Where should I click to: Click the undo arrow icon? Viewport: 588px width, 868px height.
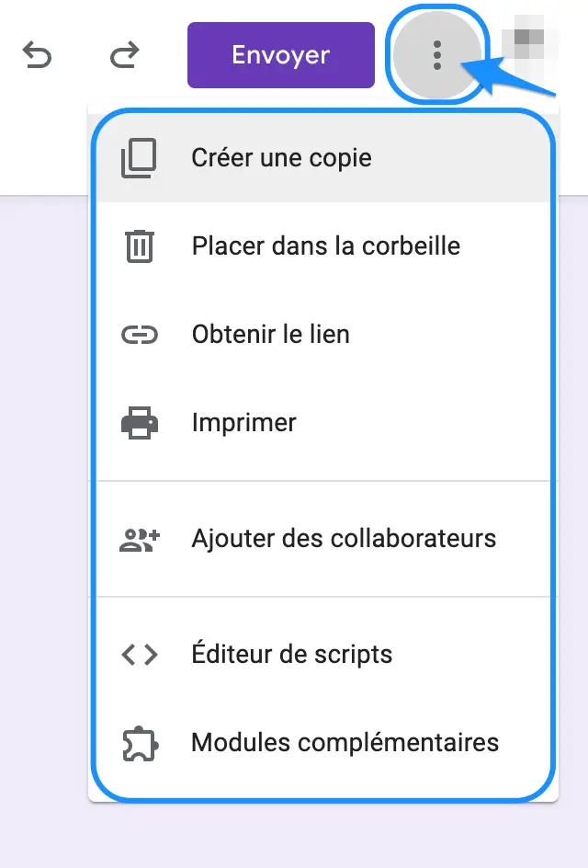click(37, 55)
